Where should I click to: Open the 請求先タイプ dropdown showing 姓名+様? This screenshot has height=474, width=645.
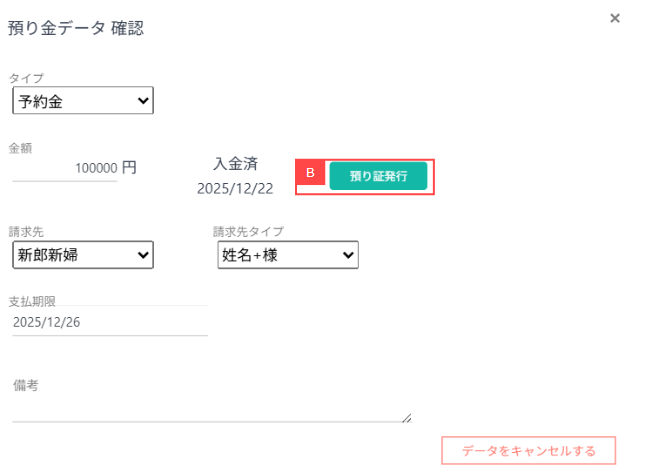coord(288,256)
